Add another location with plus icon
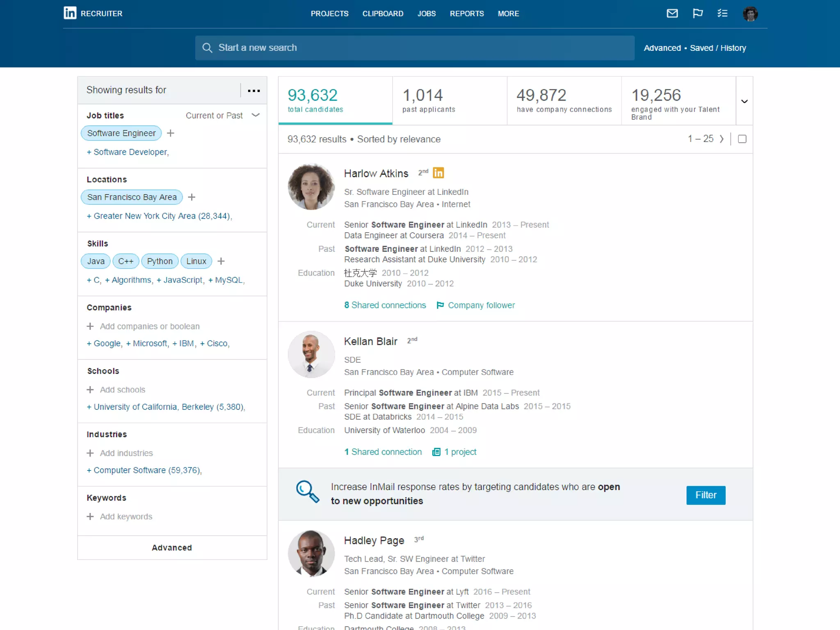Screen dimensions: 840x630 [192, 197]
